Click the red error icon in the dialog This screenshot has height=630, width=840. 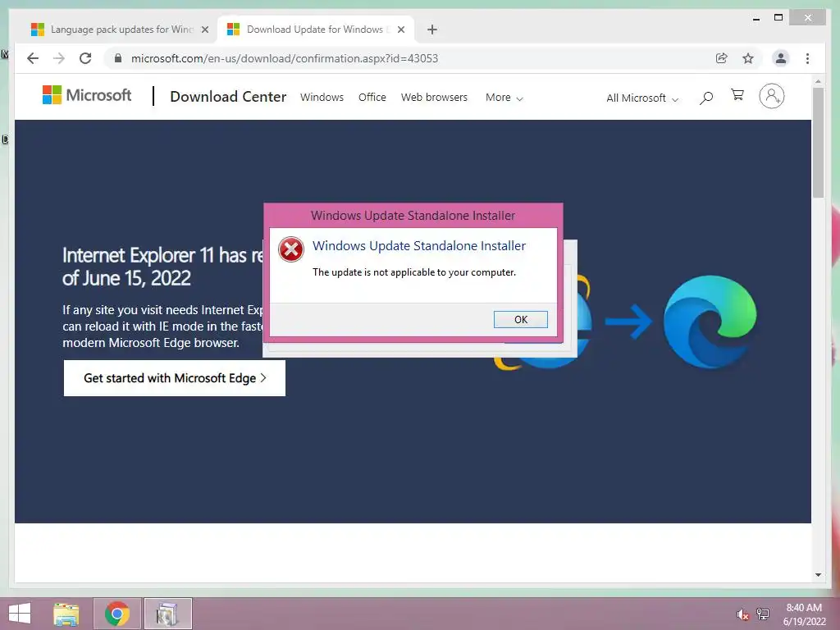tap(291, 249)
